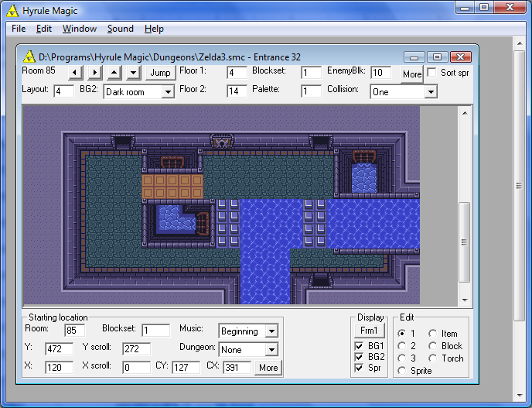Click the right arrow room navigation button
Image resolution: width=532 pixels, height=408 pixels.
pos(94,73)
